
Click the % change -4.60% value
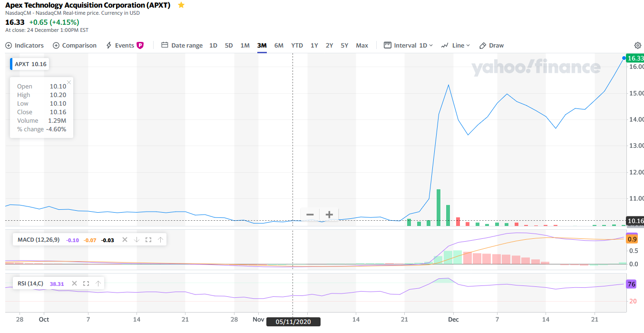[x=56, y=129]
